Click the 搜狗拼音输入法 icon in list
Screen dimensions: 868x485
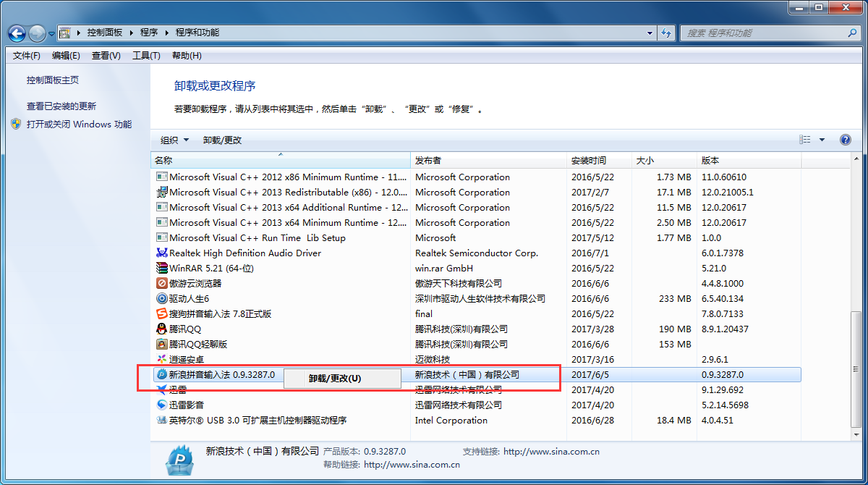click(x=162, y=314)
